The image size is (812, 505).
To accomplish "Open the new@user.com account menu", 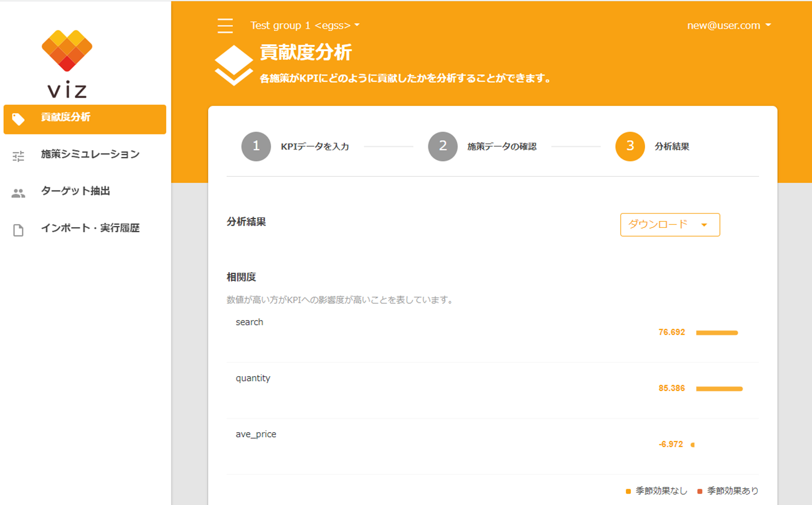I will tap(729, 26).
